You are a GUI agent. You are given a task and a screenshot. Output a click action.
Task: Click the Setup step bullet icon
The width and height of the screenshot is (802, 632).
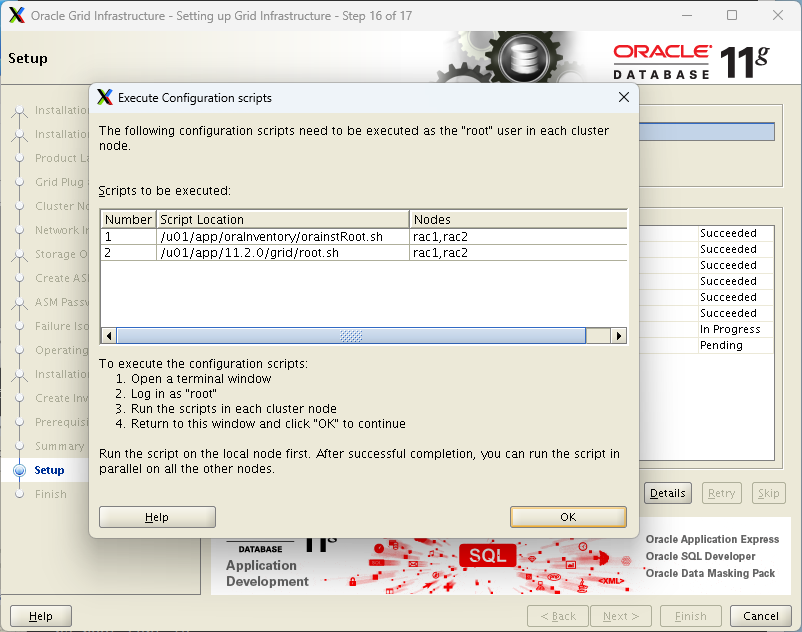(x=19, y=470)
